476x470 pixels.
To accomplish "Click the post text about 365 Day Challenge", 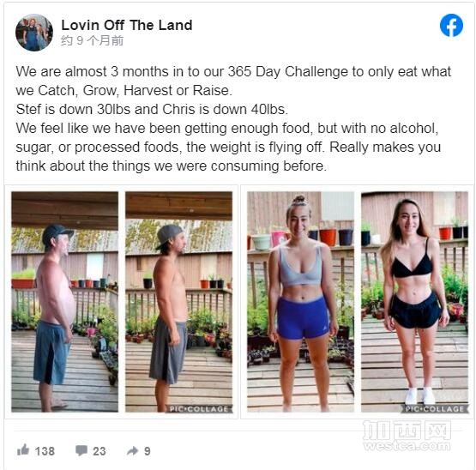I will point(233,81).
